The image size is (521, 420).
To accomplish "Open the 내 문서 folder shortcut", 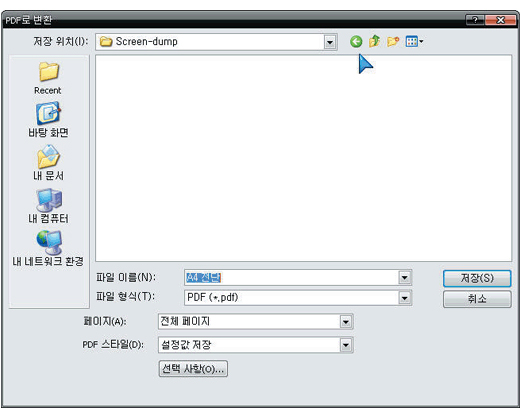I will pos(48,163).
